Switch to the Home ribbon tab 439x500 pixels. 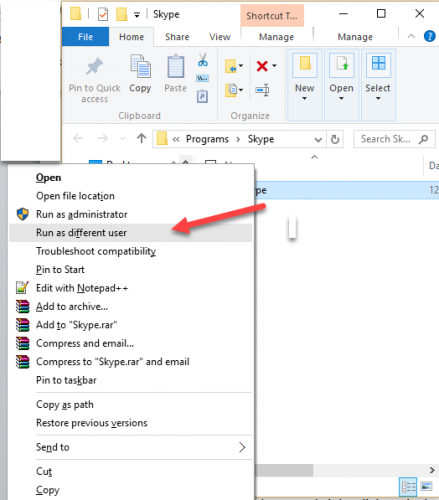click(131, 37)
